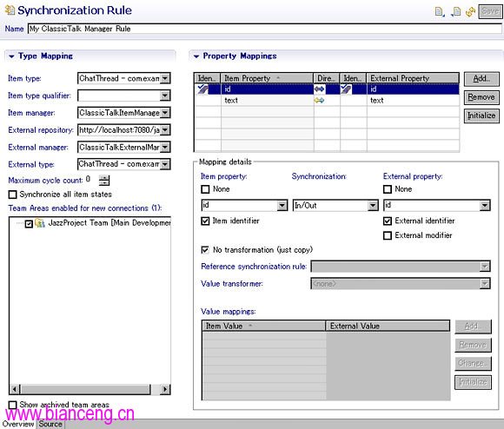Open the Item property id dropdown

282,206
